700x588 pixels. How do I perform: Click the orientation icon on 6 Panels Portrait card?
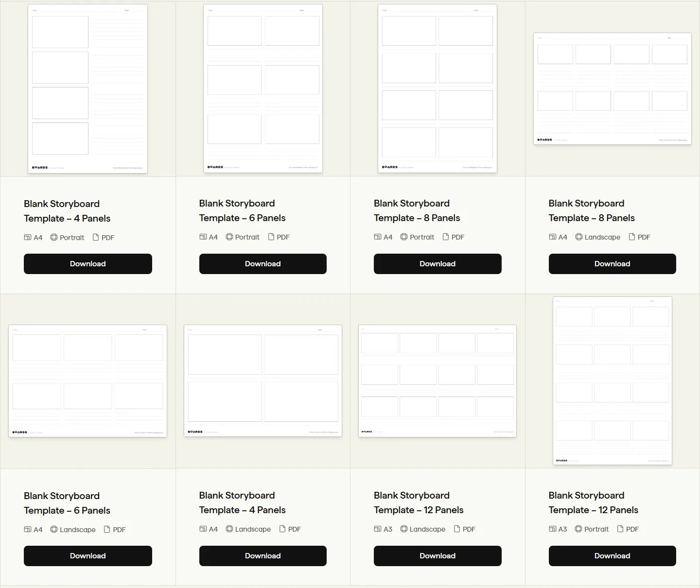229,237
